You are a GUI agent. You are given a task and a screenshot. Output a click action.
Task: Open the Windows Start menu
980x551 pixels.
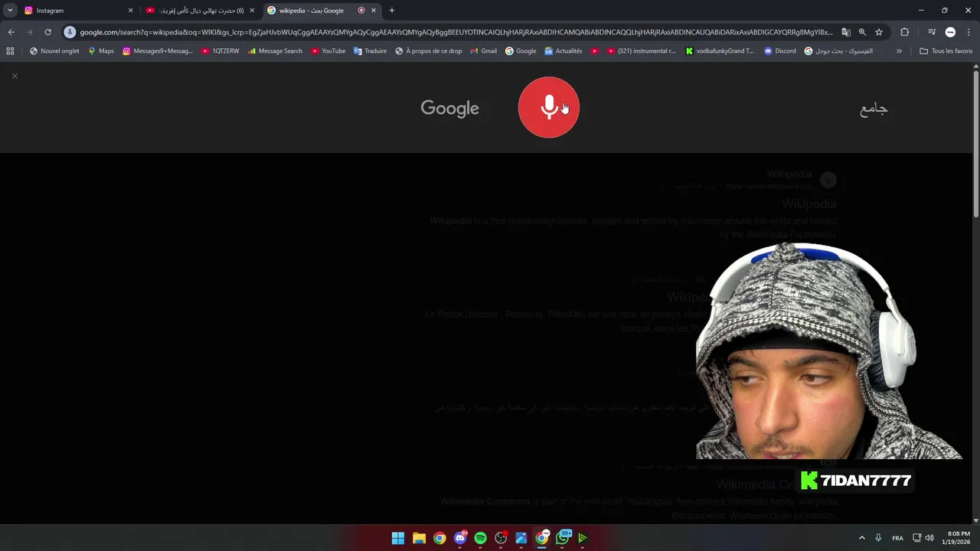398,538
